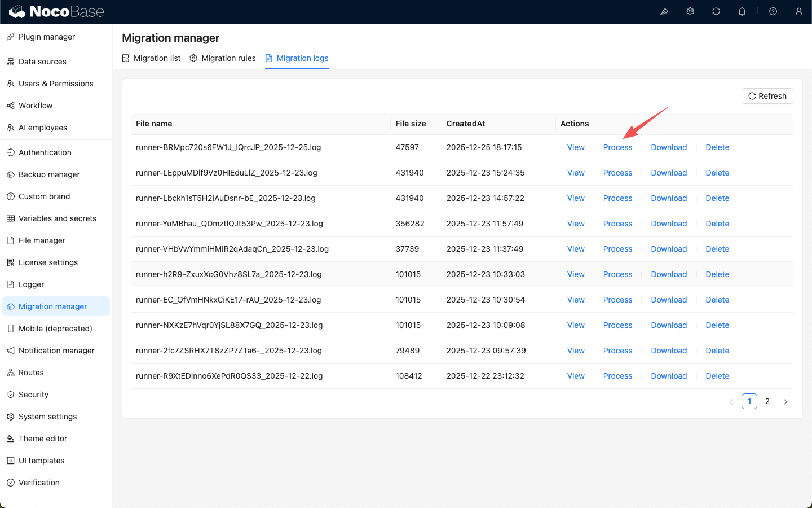The height and width of the screenshot is (508, 812).
Task: Open the settings gear icon in header
Action: click(x=690, y=11)
